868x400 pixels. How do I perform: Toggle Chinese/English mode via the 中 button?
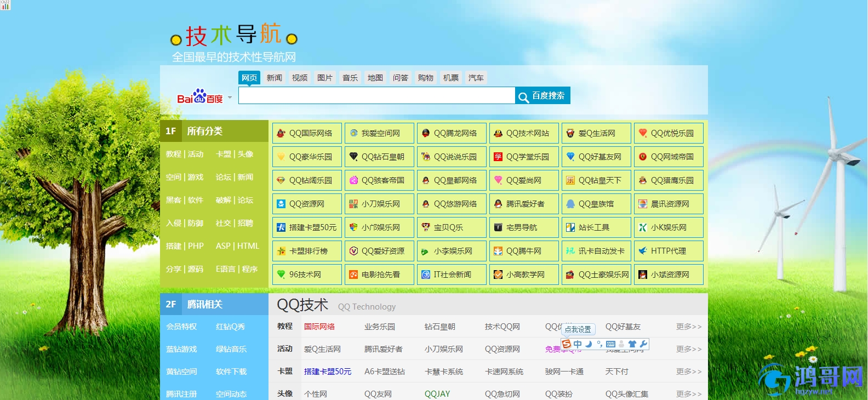(x=578, y=344)
